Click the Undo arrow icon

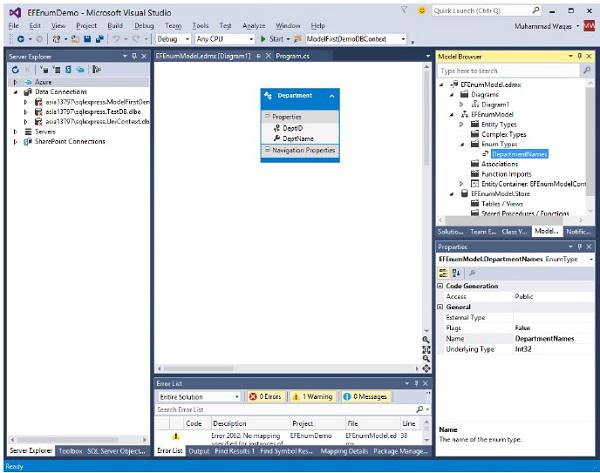pos(116,39)
